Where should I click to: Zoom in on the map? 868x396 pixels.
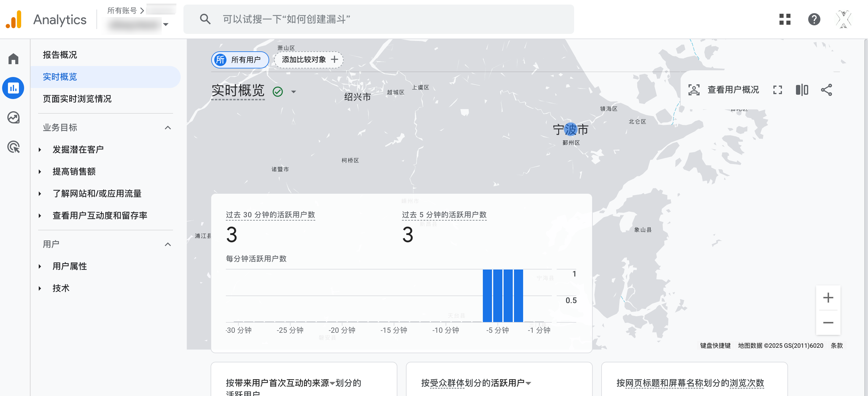tap(828, 298)
